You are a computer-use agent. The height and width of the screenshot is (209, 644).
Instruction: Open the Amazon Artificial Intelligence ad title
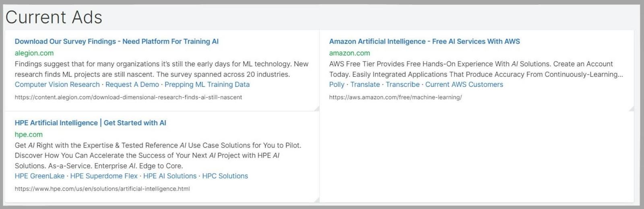[x=424, y=41]
